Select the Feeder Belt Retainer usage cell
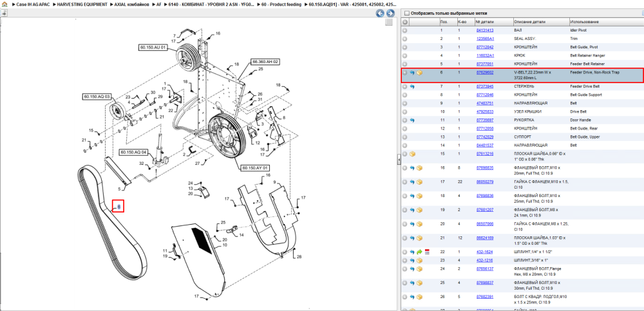The image size is (644, 311). pos(587,64)
